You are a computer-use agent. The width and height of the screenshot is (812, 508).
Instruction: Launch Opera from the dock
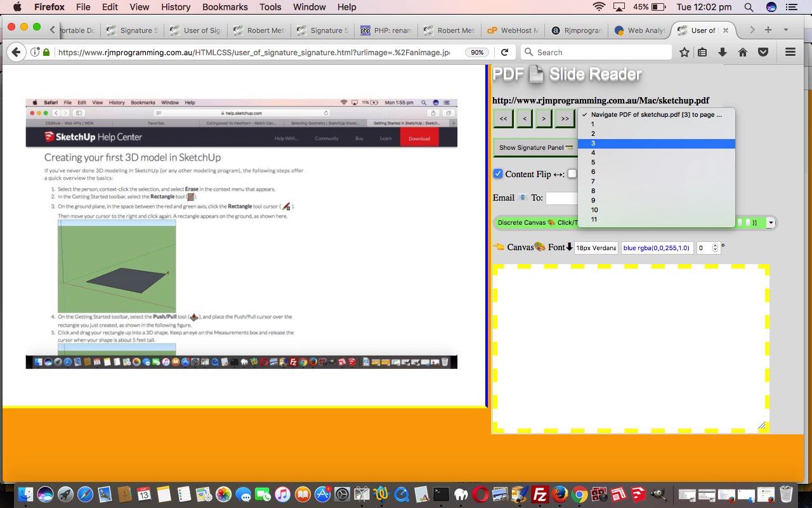[480, 494]
